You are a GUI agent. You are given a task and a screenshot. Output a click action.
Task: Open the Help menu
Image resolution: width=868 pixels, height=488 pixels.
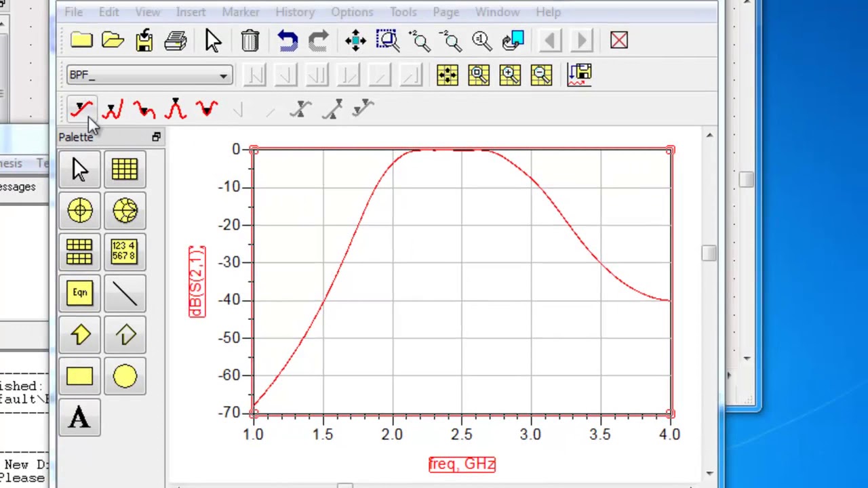548,12
